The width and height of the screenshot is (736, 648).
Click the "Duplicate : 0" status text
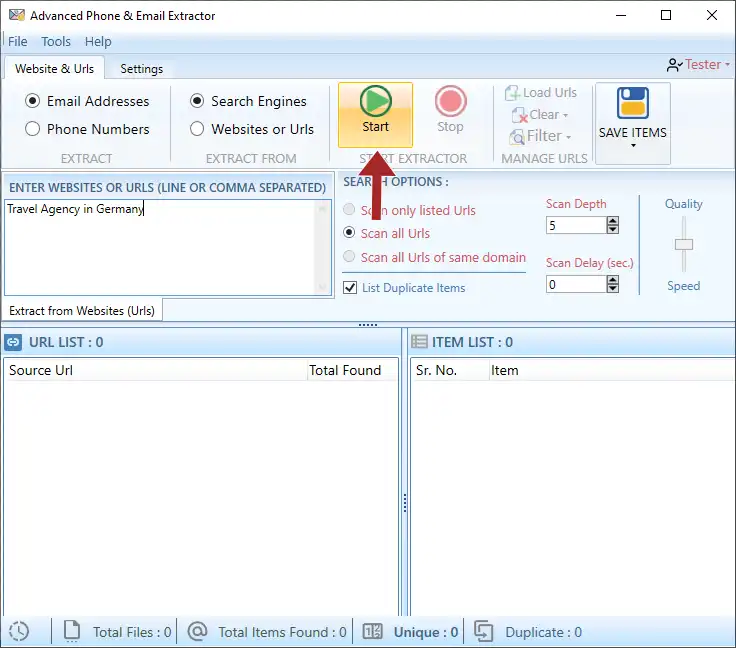click(x=544, y=632)
